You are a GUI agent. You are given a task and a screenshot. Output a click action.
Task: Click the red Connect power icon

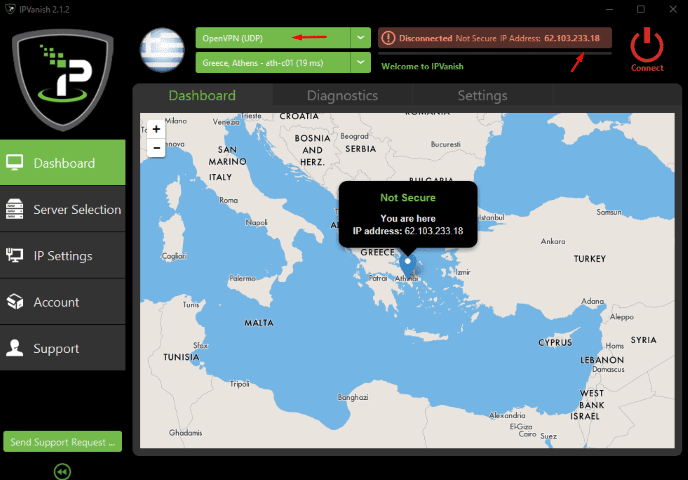647,45
